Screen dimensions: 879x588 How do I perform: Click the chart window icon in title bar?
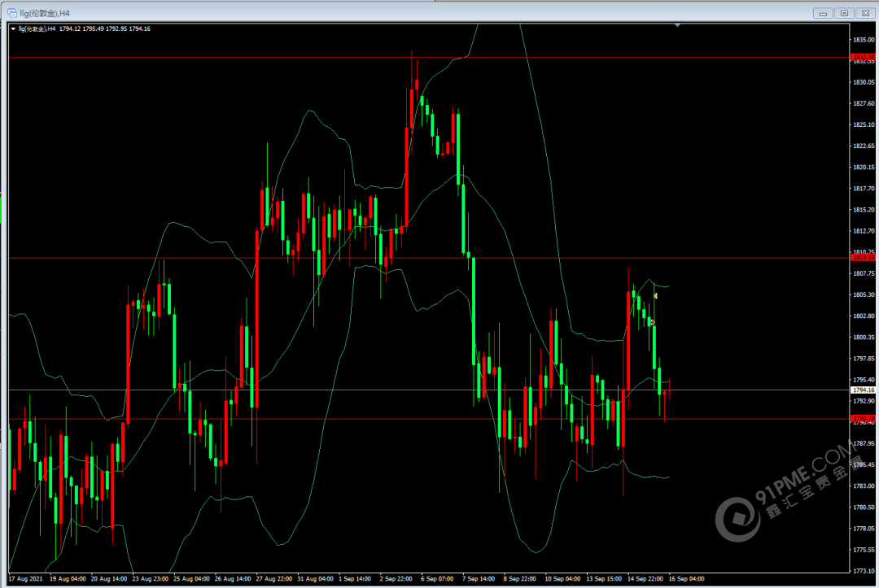click(11, 13)
